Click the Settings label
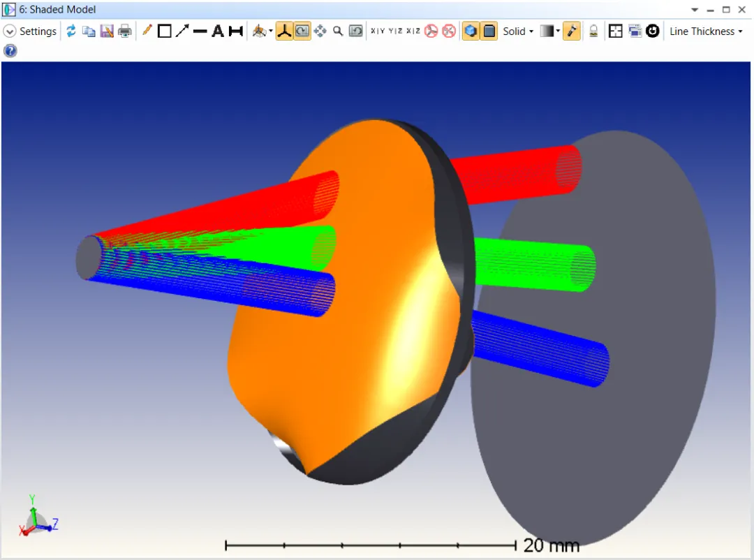754x560 pixels. [38, 31]
